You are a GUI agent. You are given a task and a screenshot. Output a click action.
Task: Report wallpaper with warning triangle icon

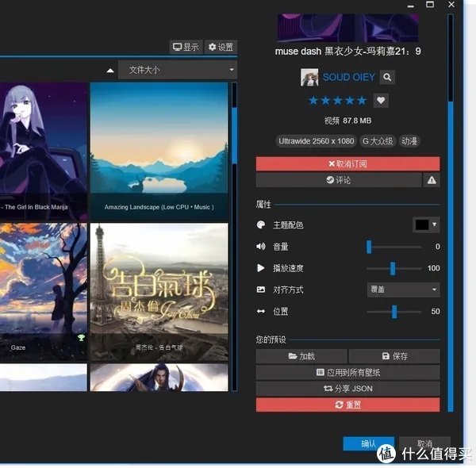tap(432, 180)
